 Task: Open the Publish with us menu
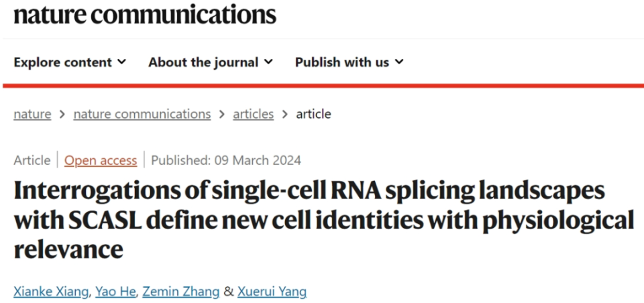[342, 62]
